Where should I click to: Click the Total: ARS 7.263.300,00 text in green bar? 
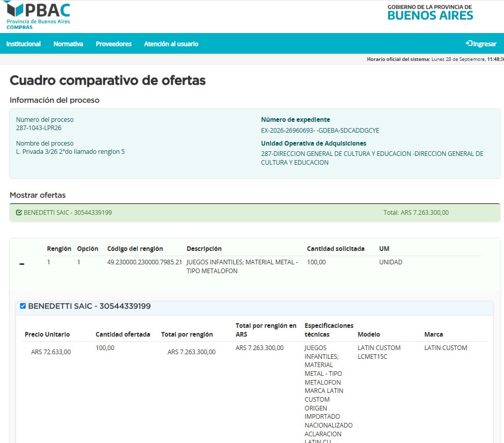(416, 213)
